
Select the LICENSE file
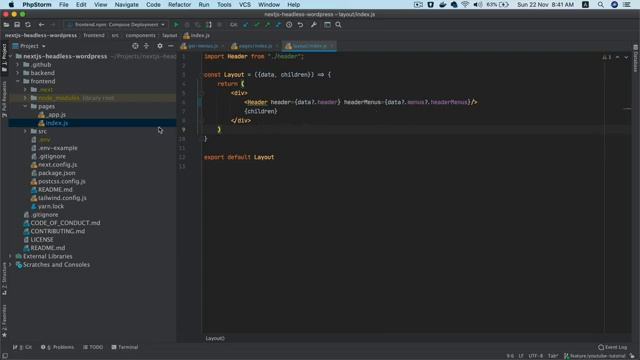tap(42, 240)
